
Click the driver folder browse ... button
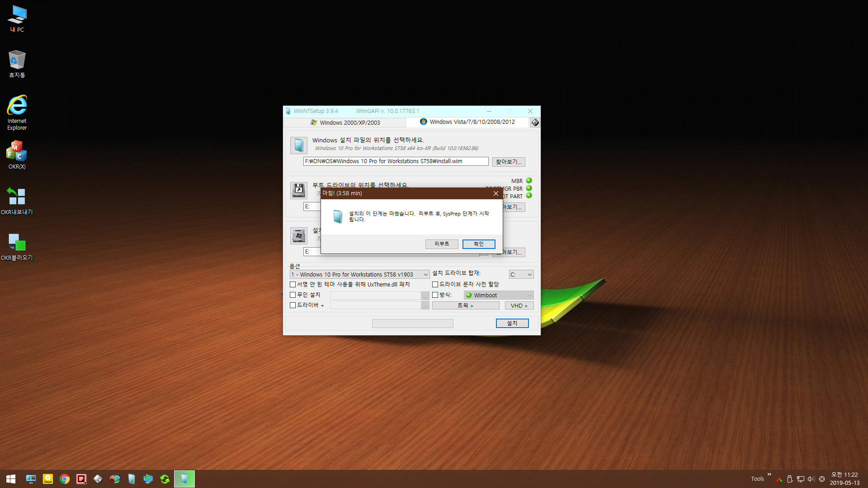pyautogui.click(x=425, y=306)
